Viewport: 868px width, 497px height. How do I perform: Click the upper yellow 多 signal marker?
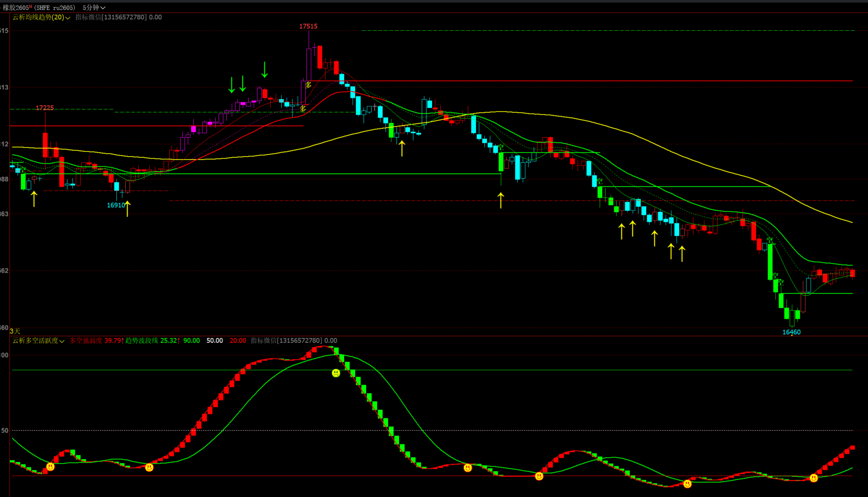(x=309, y=85)
